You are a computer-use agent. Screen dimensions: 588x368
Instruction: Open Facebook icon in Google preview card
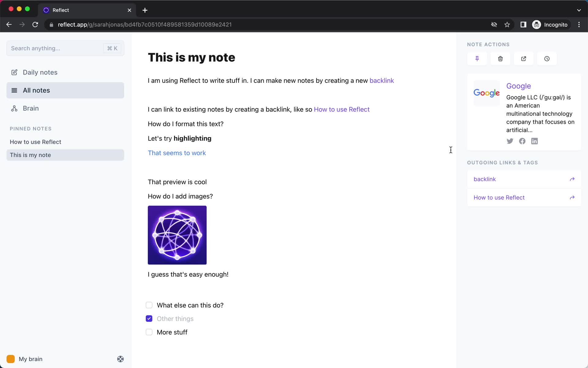pyautogui.click(x=522, y=141)
